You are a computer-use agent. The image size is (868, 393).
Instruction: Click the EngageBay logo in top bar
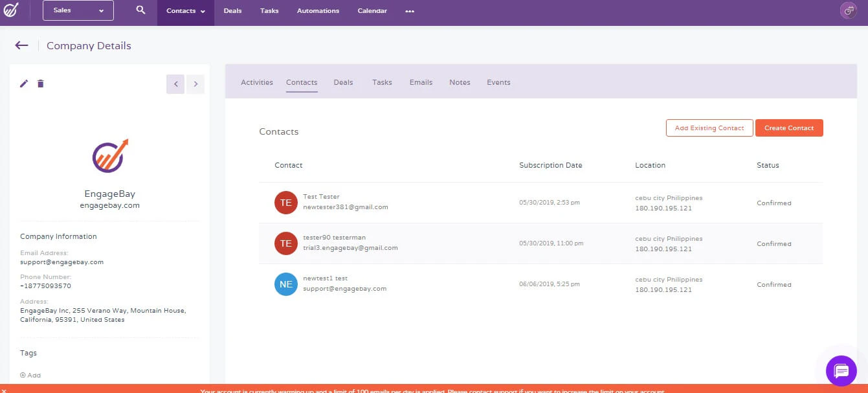[11, 10]
